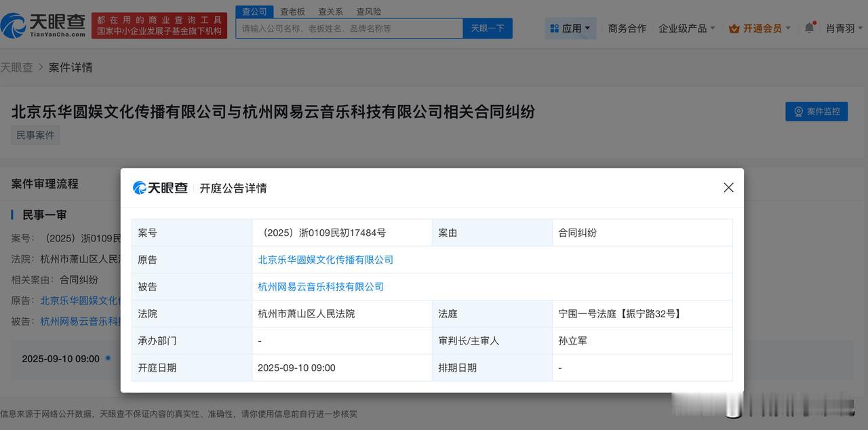This screenshot has width=868, height=430.
Task: Click the 天眼一下 search button
Action: 488,28
